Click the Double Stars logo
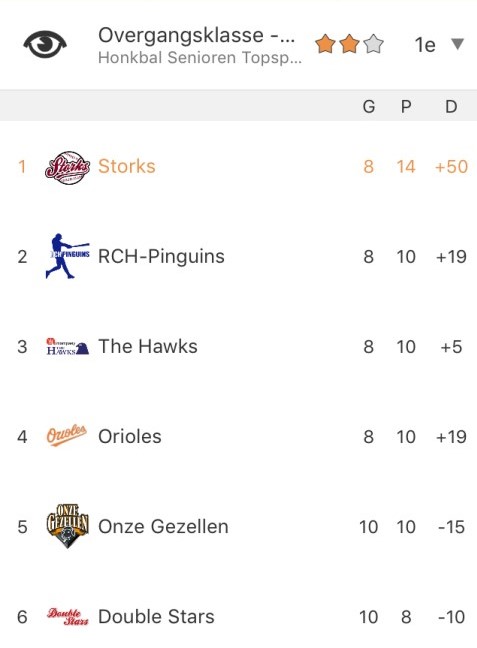Image resolution: width=477 pixels, height=648 pixels. (67, 617)
